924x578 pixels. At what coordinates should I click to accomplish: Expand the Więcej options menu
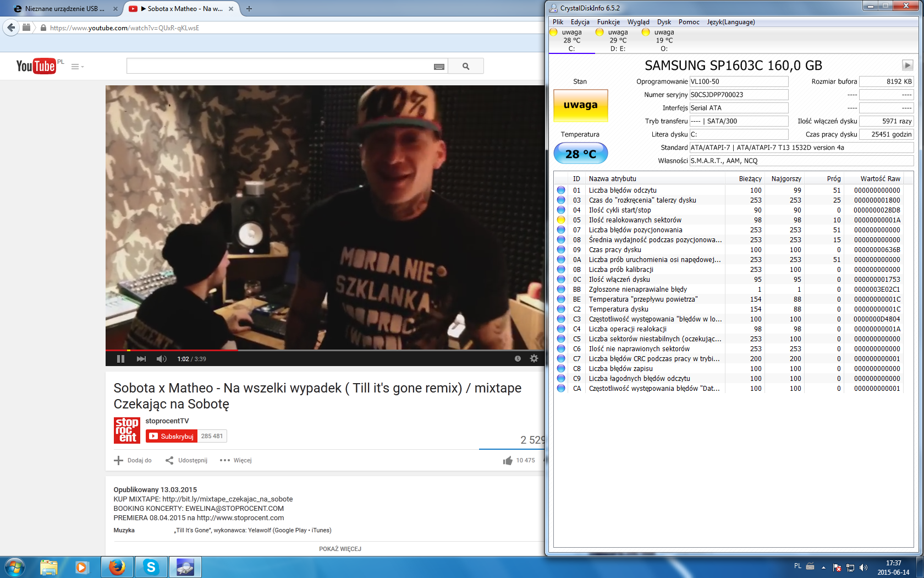click(236, 460)
